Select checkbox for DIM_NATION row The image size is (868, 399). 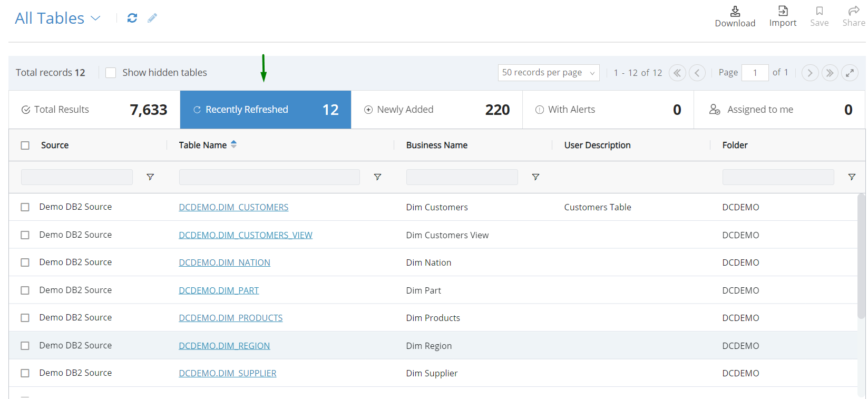[25, 262]
